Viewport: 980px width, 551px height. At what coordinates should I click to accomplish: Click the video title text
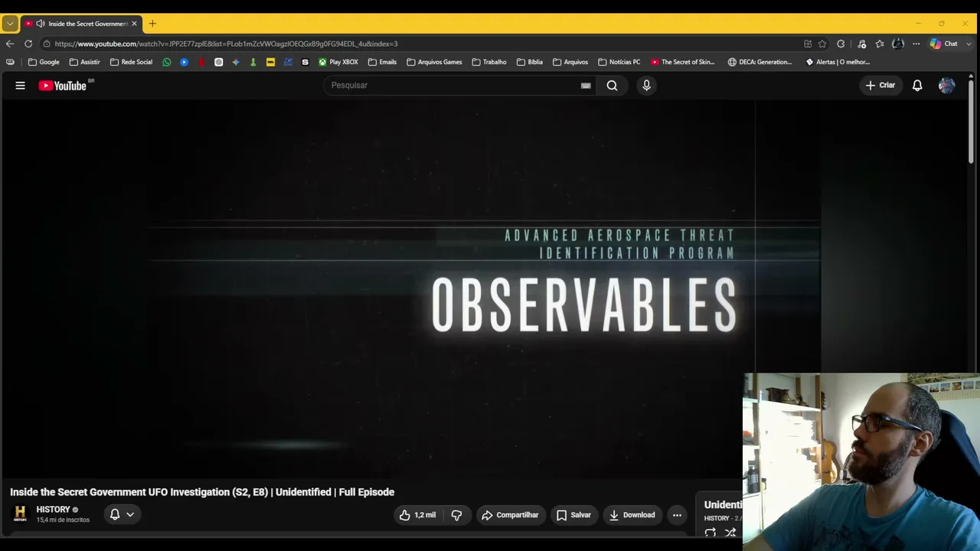(x=202, y=492)
